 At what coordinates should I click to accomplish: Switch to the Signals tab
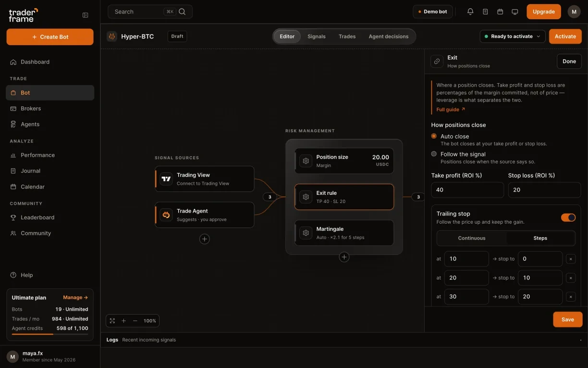pyautogui.click(x=317, y=37)
